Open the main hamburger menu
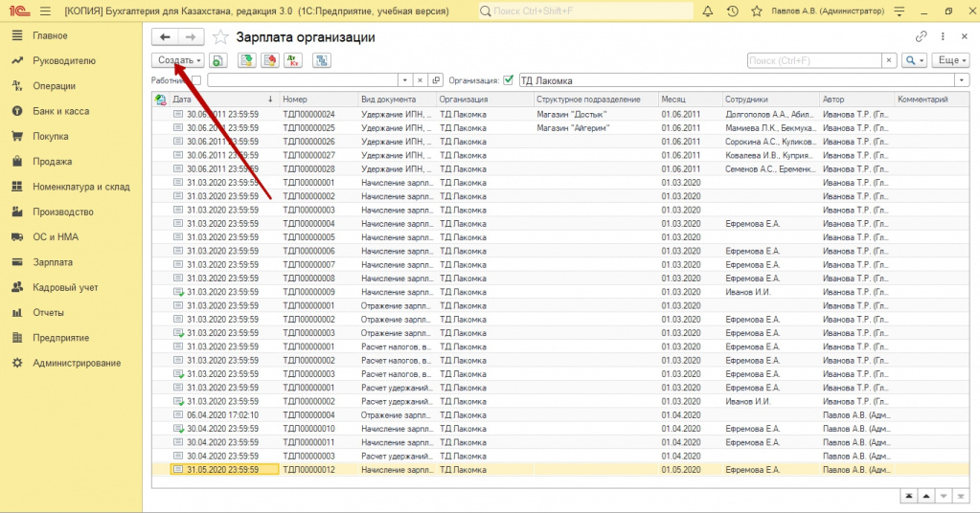The height and width of the screenshot is (513, 980). click(x=45, y=11)
